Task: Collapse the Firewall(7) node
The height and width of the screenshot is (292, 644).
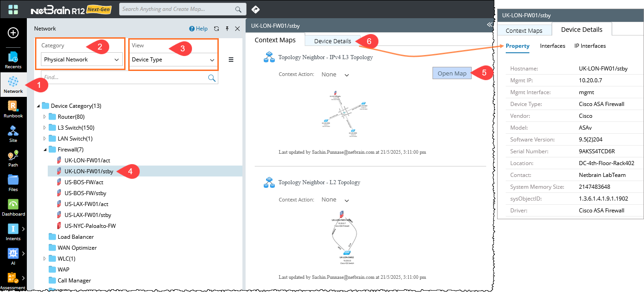Action: (45, 150)
